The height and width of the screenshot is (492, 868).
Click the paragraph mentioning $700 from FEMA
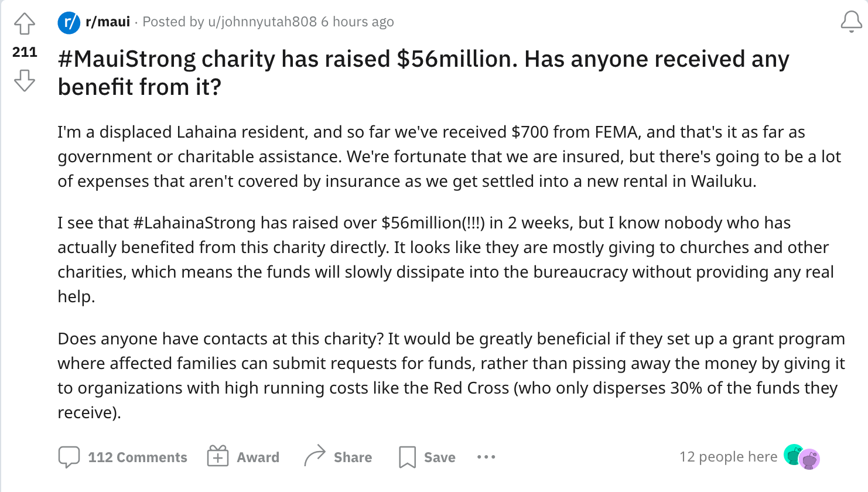tap(449, 156)
